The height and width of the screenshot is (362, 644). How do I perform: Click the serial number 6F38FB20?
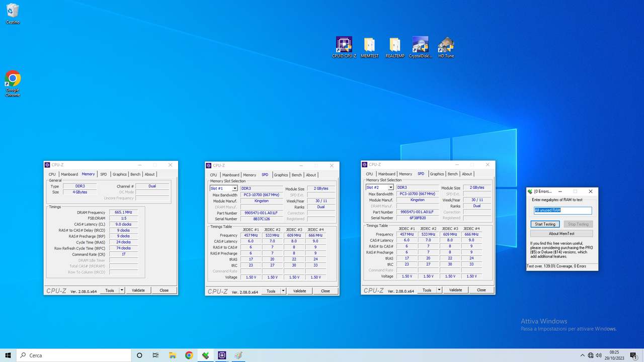418,218
